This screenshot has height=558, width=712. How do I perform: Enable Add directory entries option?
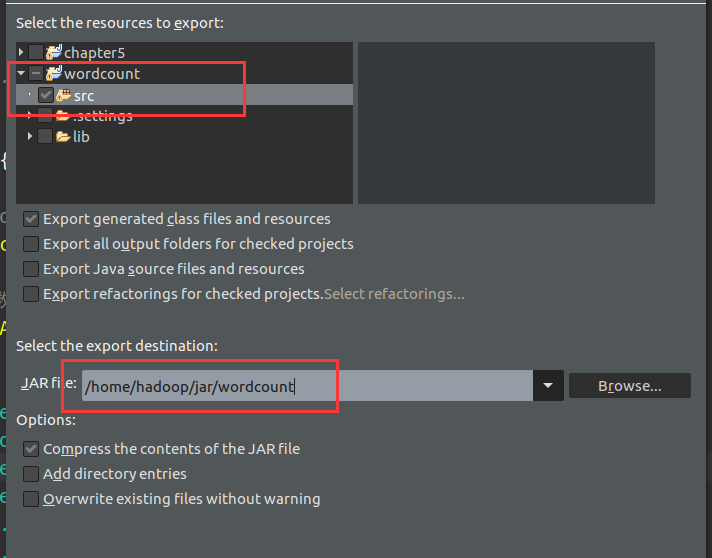[x=31, y=474]
